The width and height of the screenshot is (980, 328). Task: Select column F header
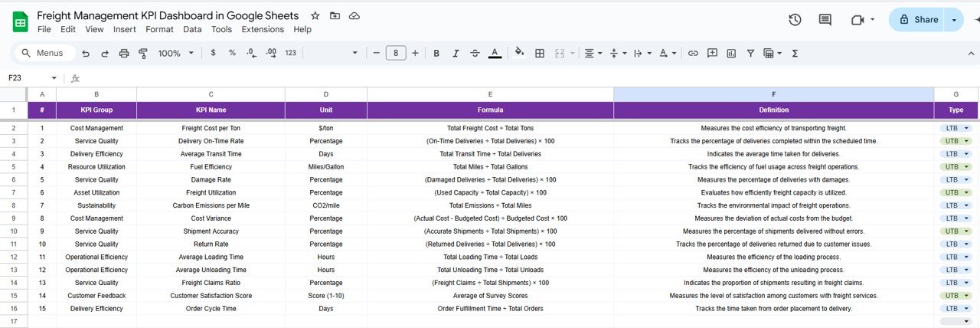773,93
